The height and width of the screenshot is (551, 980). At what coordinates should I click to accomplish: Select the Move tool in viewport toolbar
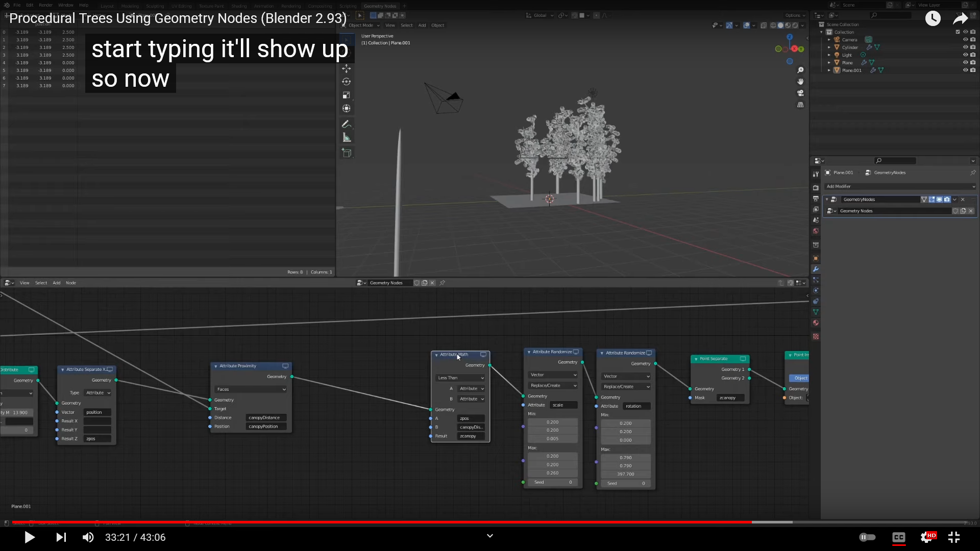pyautogui.click(x=347, y=68)
